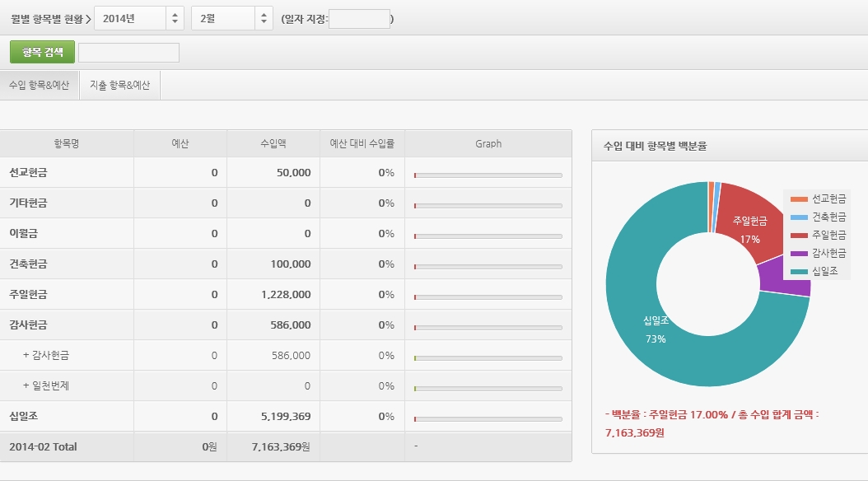This screenshot has width=868, height=481.
Task: Switch to the 지출 항목&예산 tab
Action: (x=119, y=85)
